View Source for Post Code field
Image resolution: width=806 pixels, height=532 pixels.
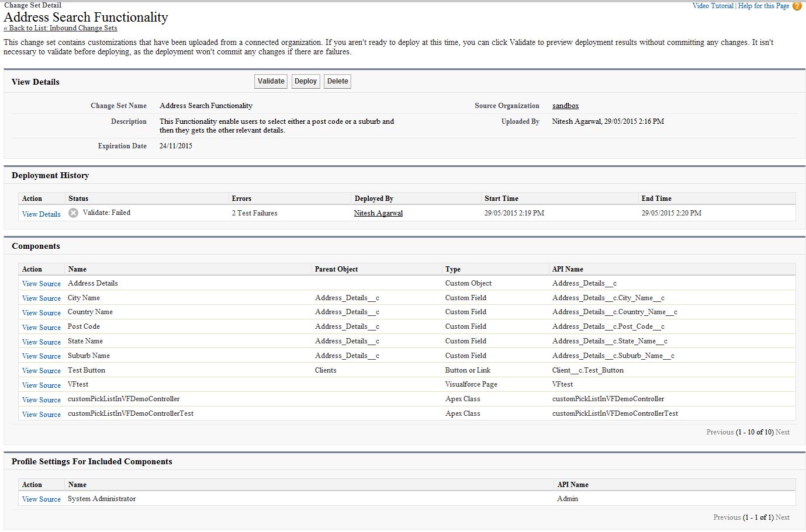click(41, 328)
